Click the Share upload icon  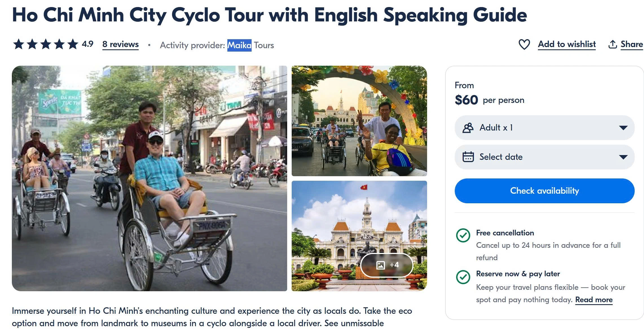pyautogui.click(x=613, y=44)
